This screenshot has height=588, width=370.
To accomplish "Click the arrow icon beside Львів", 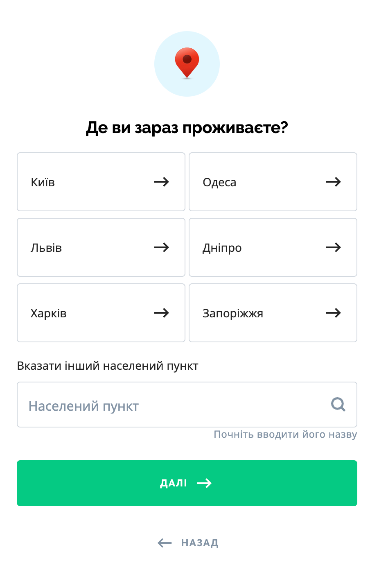I will click(162, 247).
